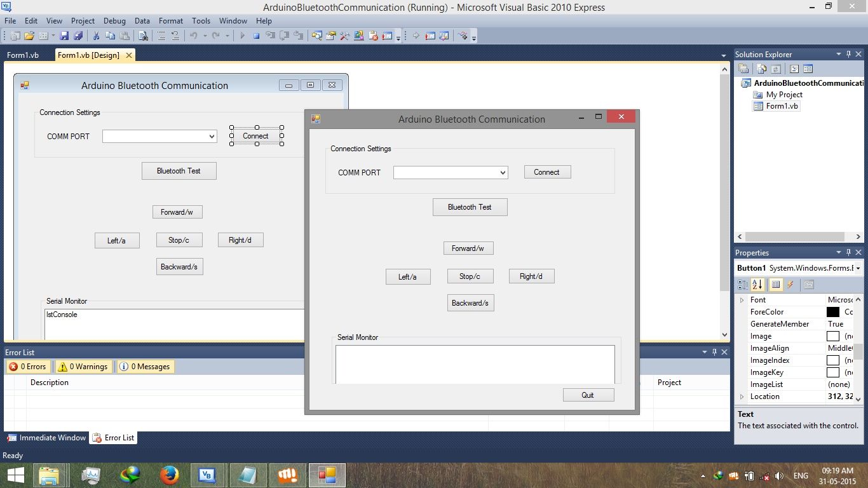Click Refresh in the Solution Explorer toolbar
The height and width of the screenshot is (488, 868).
776,68
